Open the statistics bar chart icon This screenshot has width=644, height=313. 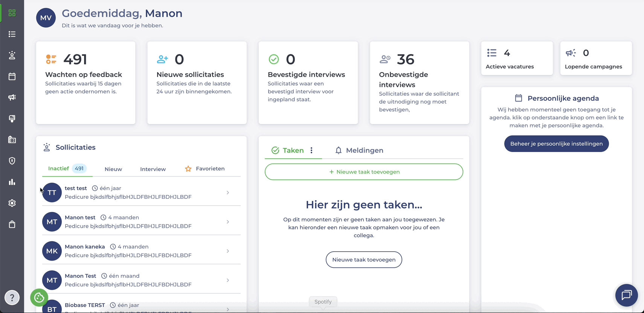12,182
